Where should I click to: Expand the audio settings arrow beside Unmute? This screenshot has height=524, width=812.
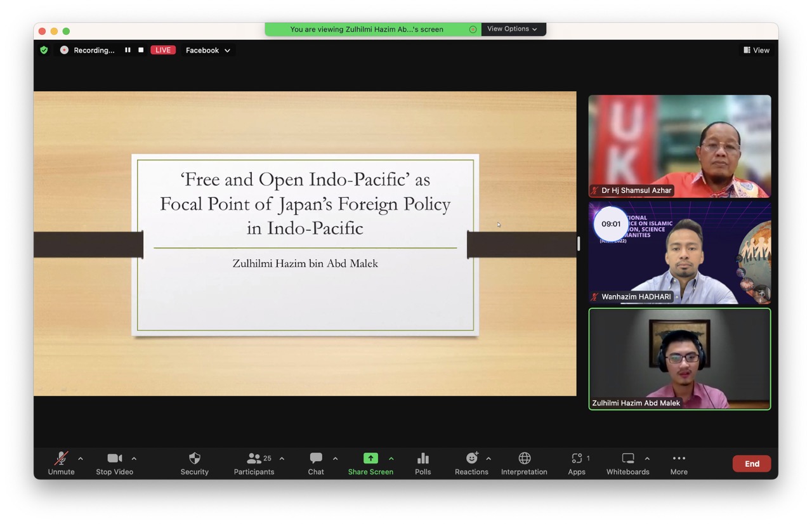[81, 459]
